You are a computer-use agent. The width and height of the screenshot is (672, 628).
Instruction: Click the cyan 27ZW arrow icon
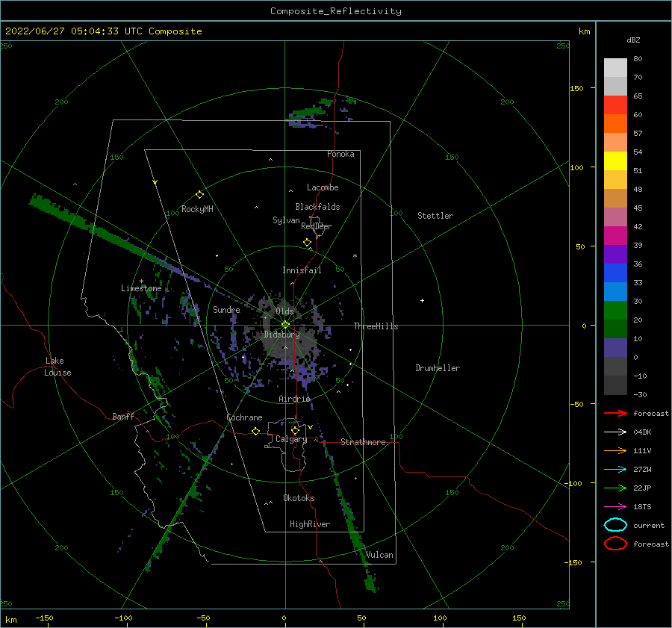pos(615,470)
